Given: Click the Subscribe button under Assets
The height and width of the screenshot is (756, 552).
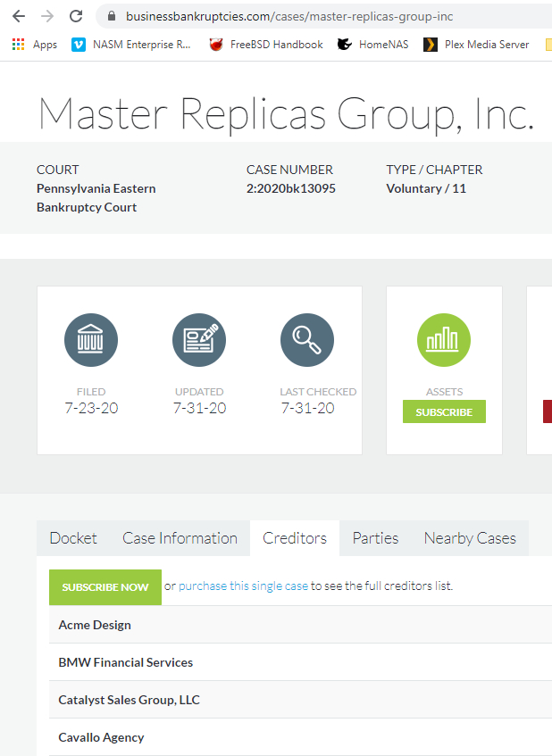Looking at the screenshot, I should click(445, 411).
